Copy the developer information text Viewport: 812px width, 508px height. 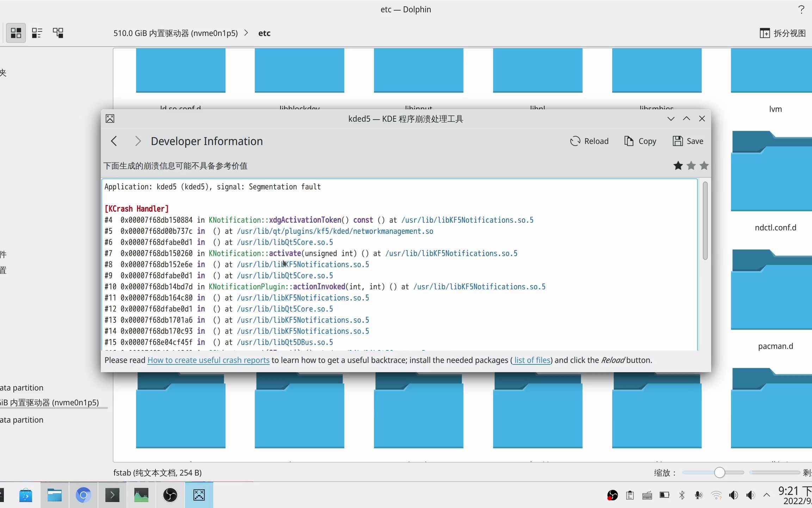click(x=640, y=141)
